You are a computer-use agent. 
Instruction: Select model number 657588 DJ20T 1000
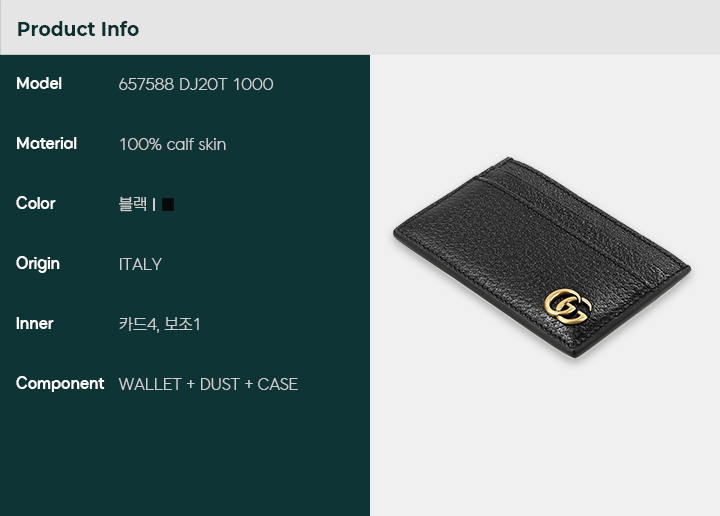[x=196, y=84]
